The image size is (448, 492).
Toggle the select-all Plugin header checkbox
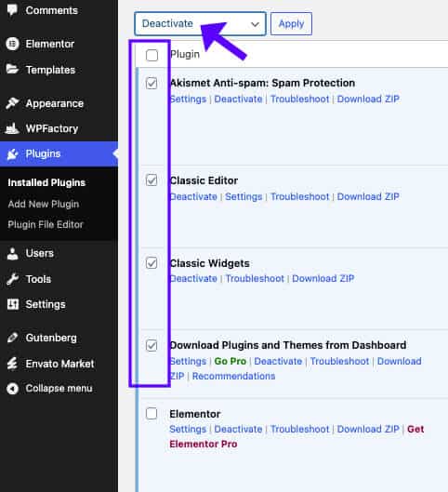click(152, 55)
